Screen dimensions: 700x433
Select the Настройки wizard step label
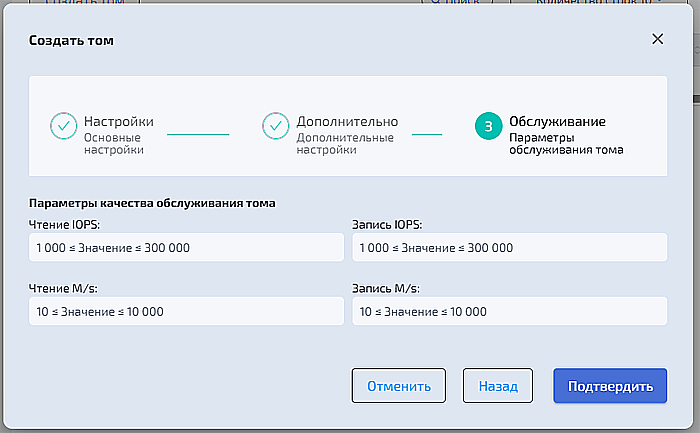[x=119, y=121]
